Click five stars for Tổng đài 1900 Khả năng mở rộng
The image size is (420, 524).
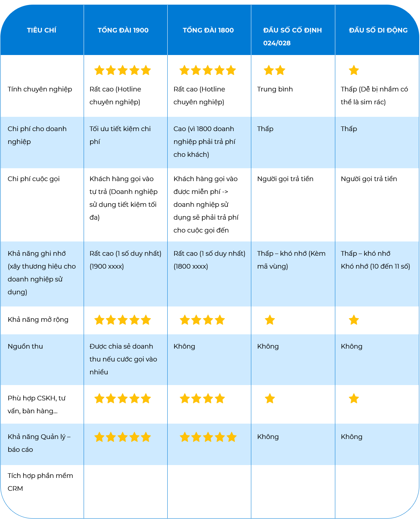click(122, 320)
